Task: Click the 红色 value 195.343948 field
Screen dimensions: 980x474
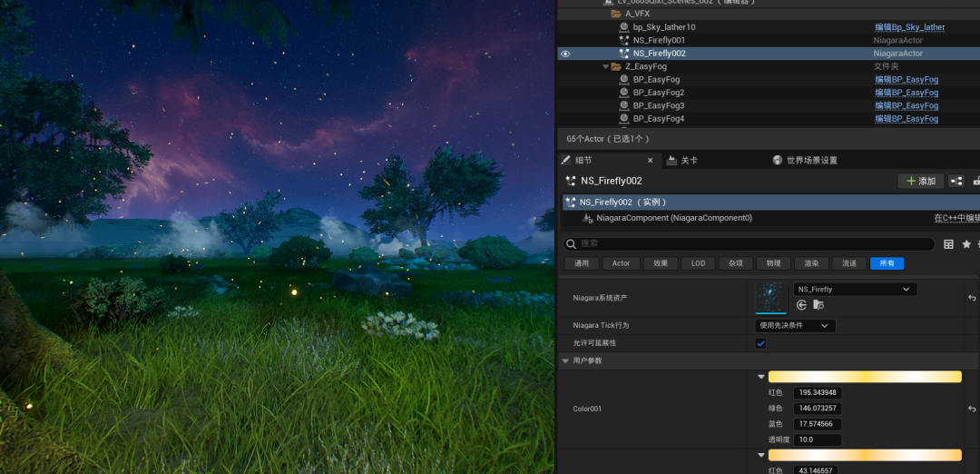Action: point(818,393)
